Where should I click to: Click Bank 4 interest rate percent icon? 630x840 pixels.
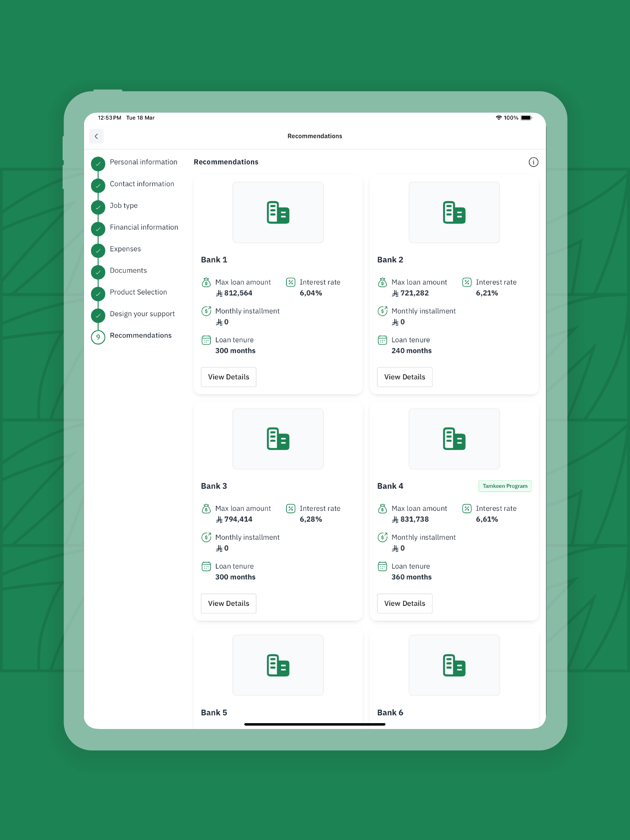467,509
